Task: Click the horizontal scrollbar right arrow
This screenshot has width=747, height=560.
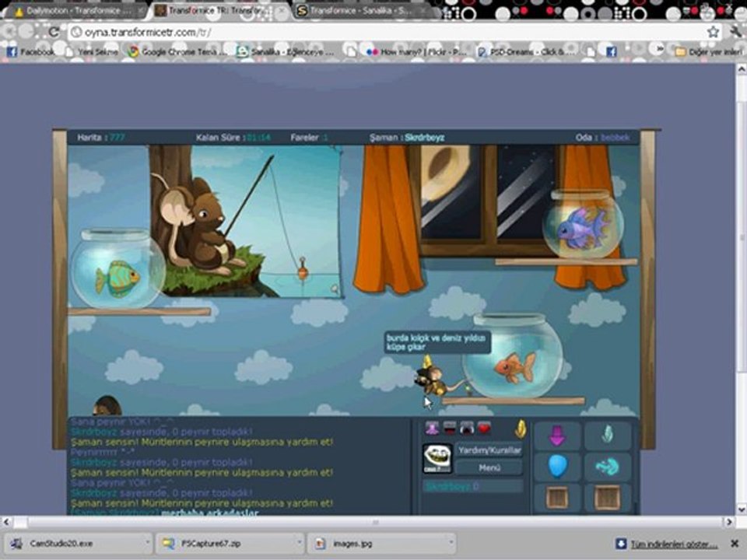Action: click(x=729, y=522)
